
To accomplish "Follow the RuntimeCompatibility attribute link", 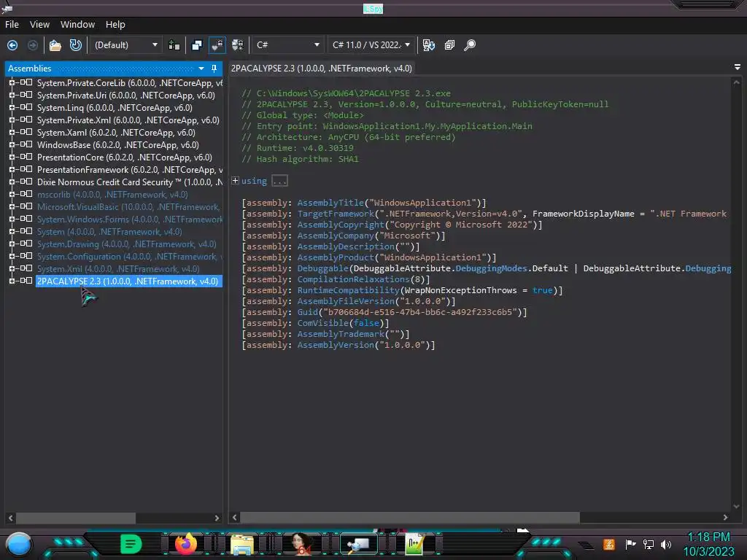I will [348, 290].
